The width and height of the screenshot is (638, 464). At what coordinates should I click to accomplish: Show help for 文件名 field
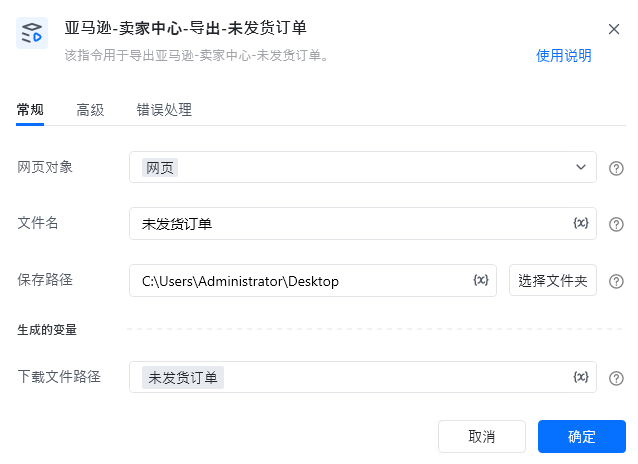[x=616, y=224]
